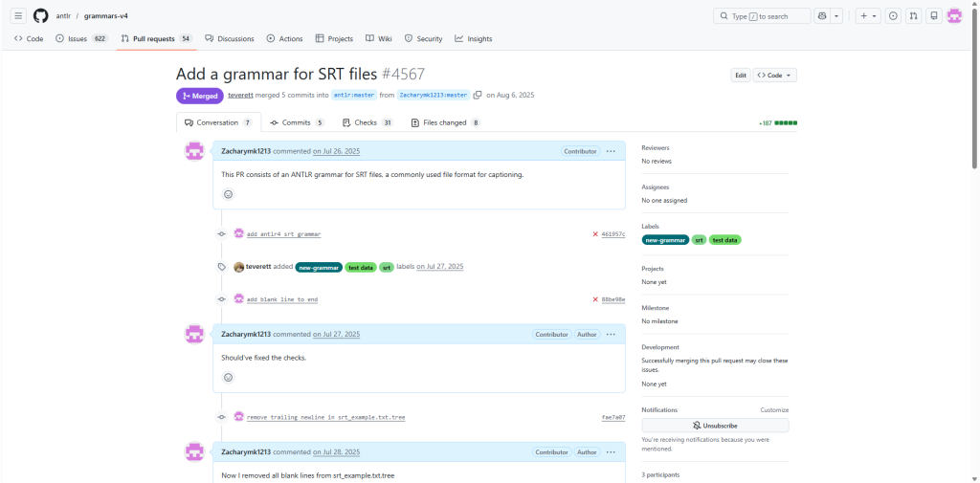
Task: Open commit hash 88be98e
Action: tap(613, 299)
